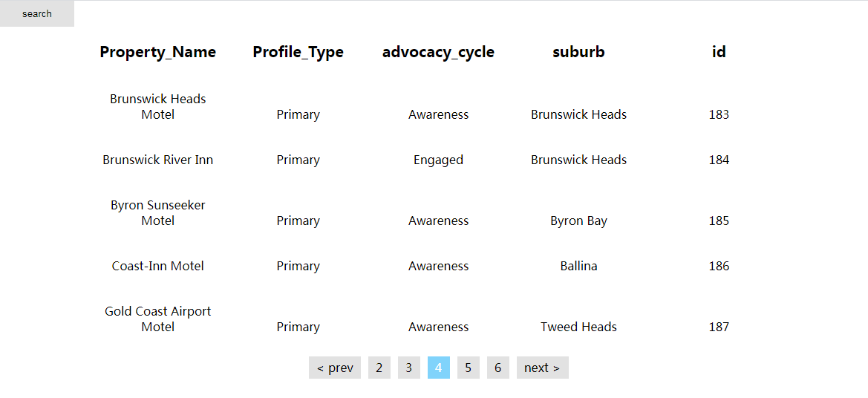868x398 pixels.
Task: Select the Brunswick River Inn row
Action: [x=158, y=160]
